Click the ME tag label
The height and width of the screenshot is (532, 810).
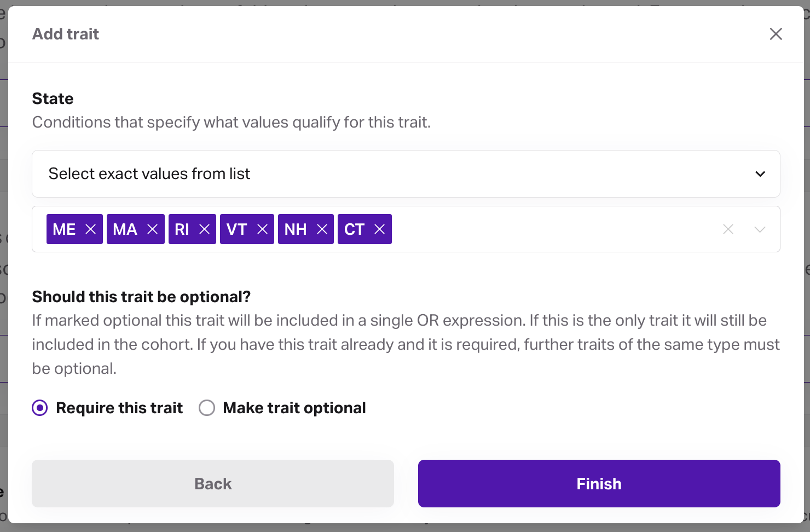[x=64, y=229]
